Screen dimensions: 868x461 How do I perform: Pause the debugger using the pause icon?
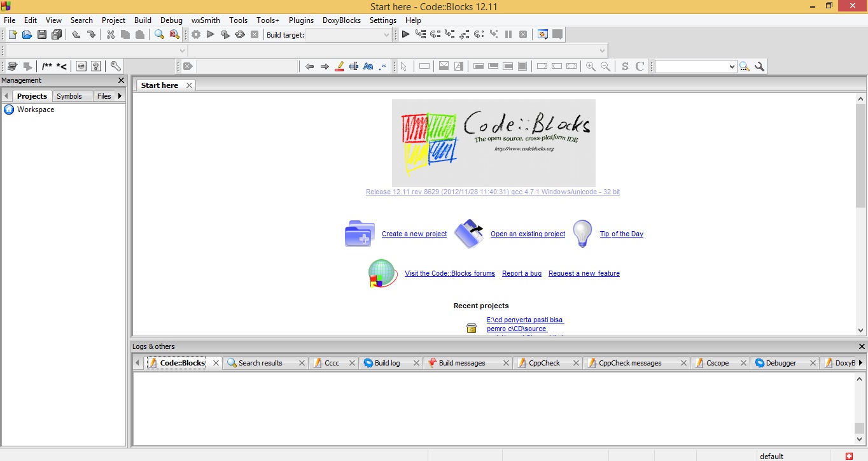pyautogui.click(x=508, y=34)
